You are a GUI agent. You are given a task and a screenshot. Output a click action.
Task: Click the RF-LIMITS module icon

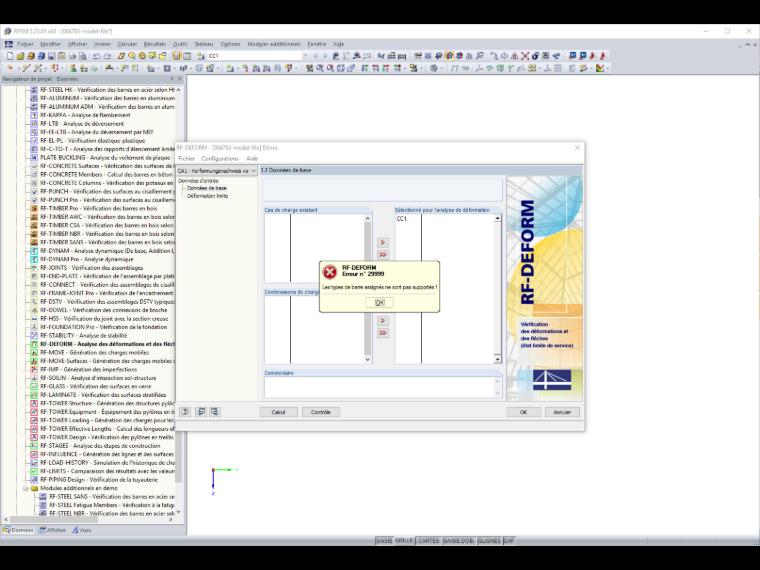34,471
